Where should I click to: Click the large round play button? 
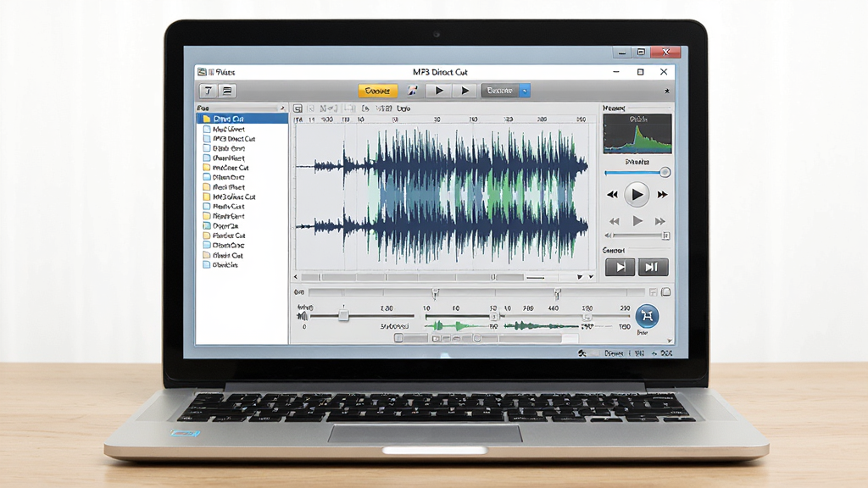[637, 194]
